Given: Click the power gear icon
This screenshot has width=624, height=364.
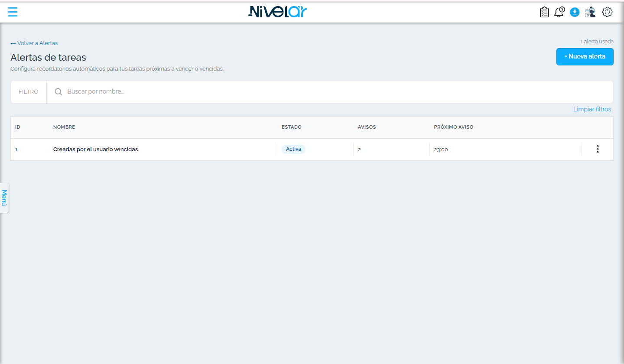Looking at the screenshot, I should point(608,12).
